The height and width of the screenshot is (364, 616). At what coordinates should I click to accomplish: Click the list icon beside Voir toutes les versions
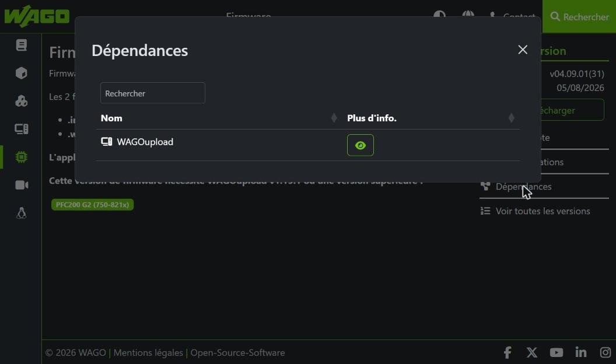(485, 211)
